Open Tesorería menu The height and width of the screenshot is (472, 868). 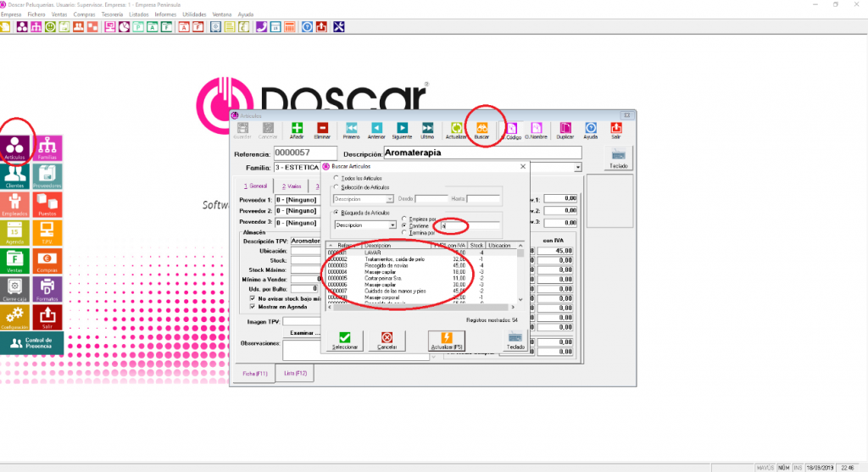point(113,14)
